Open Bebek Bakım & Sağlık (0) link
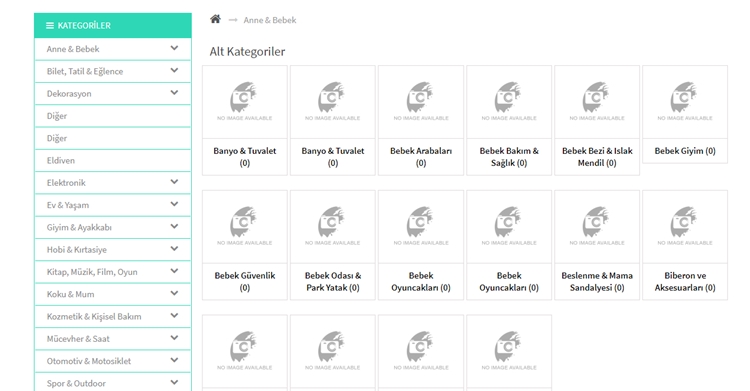The height and width of the screenshot is (391, 750). click(509, 156)
